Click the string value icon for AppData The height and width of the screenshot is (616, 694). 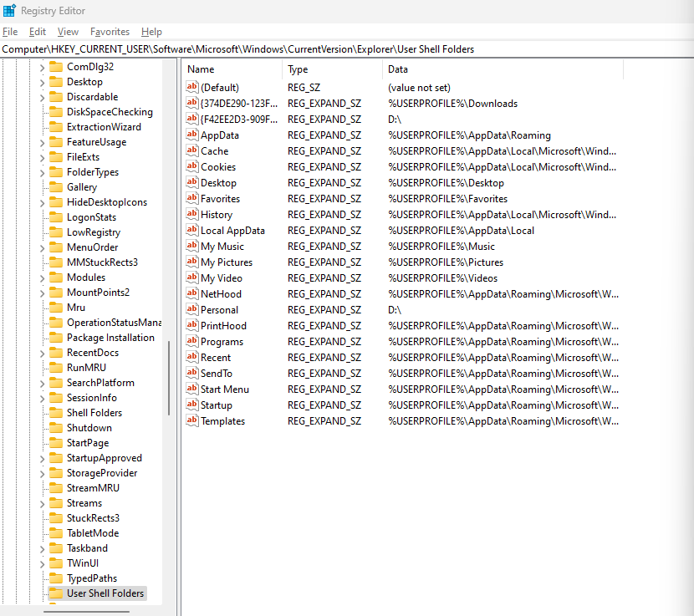coord(191,135)
